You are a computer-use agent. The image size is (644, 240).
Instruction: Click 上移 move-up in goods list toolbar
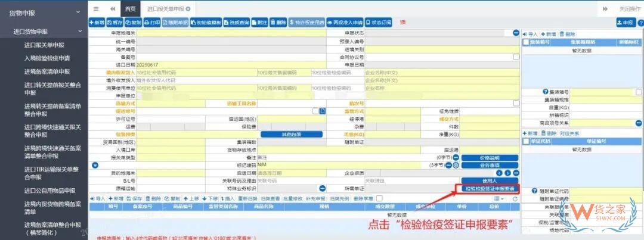[x=191, y=198]
